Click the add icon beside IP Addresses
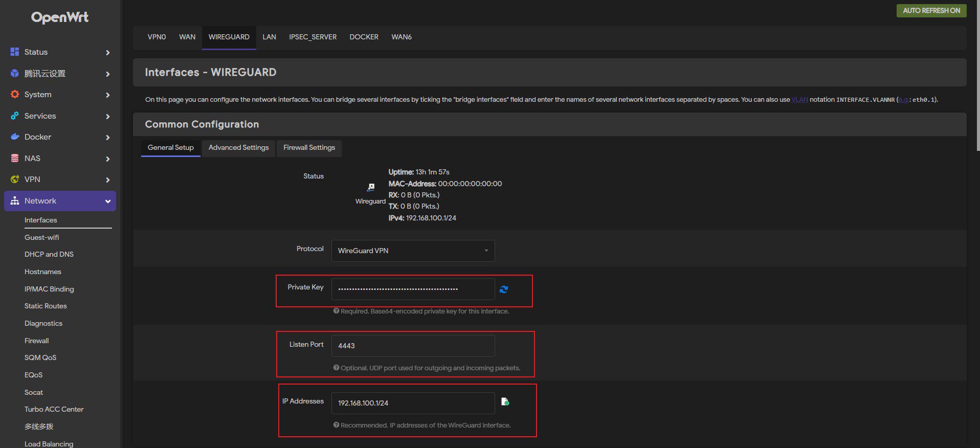Screen dimensions: 980x448 pos(505,402)
